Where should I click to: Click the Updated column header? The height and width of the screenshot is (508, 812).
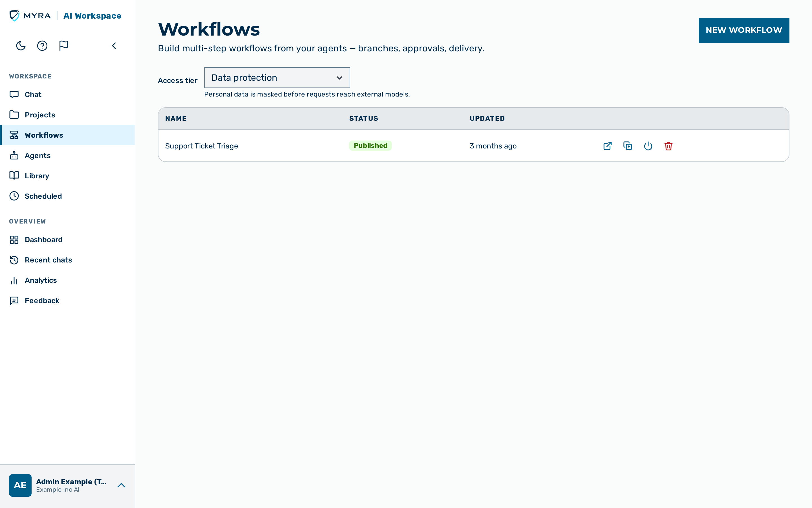(487, 119)
